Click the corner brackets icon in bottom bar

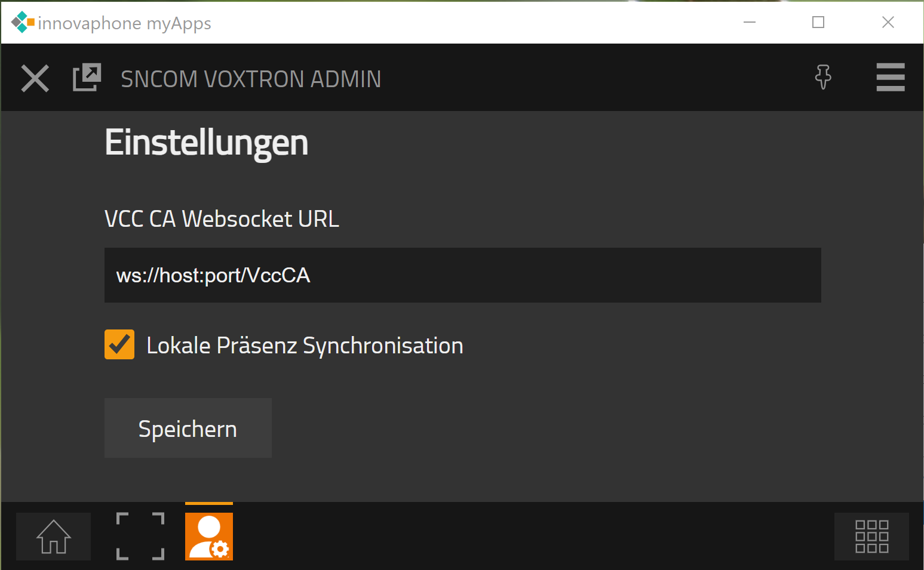tap(140, 536)
